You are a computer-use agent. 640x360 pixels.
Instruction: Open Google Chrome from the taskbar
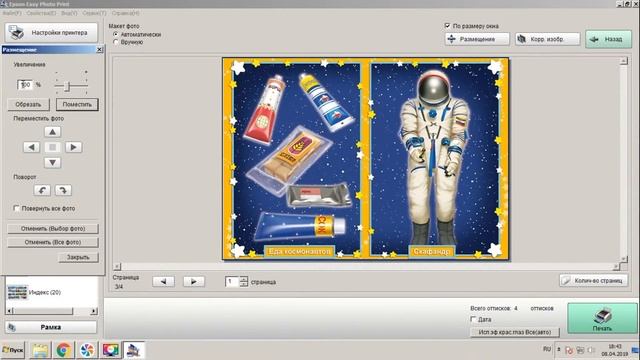point(63,350)
